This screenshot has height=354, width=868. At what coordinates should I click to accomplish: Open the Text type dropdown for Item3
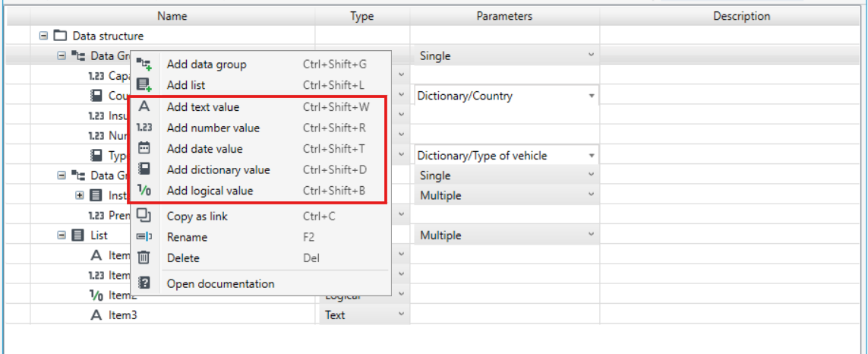pyautogui.click(x=365, y=315)
